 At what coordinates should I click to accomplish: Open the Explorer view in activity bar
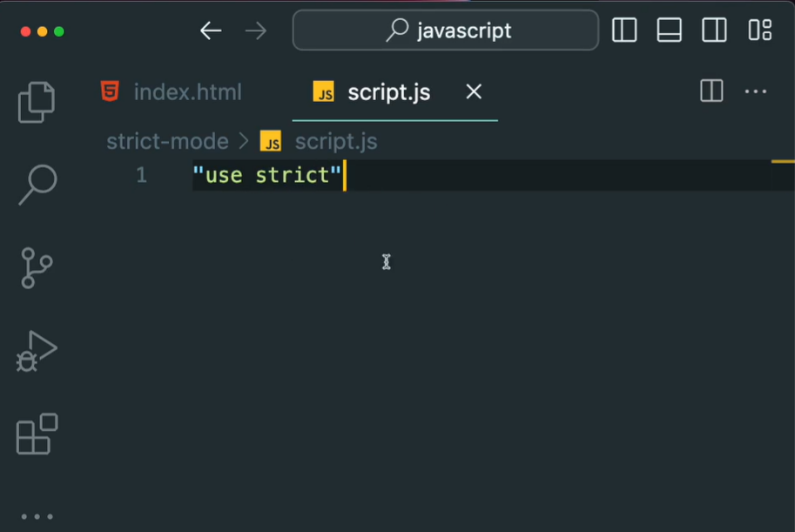click(x=37, y=102)
